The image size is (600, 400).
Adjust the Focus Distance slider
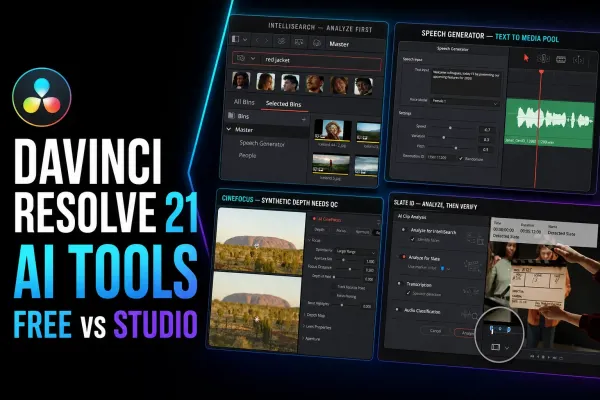[x=349, y=269]
